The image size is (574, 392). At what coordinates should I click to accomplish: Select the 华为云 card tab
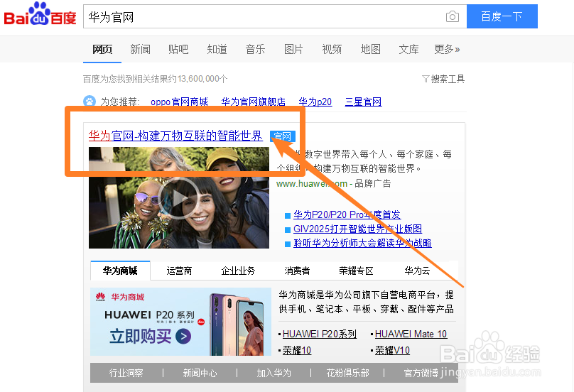417,271
